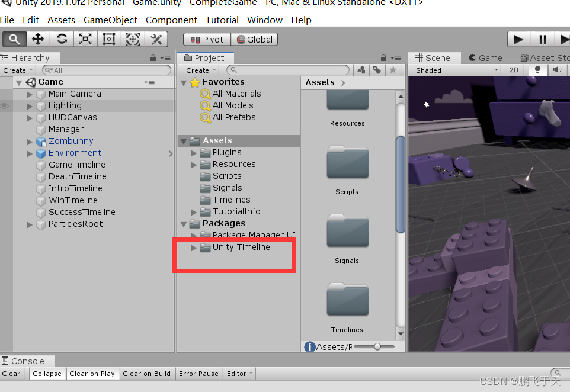Toggle Clear on Play in Console

(x=92, y=374)
